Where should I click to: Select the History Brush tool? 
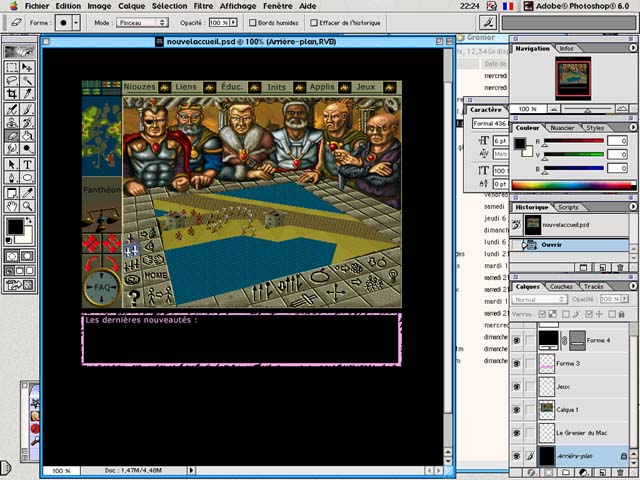coord(27,122)
